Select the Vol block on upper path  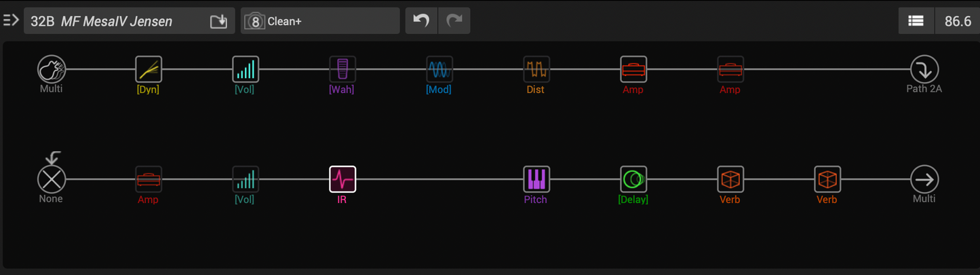coord(245,69)
